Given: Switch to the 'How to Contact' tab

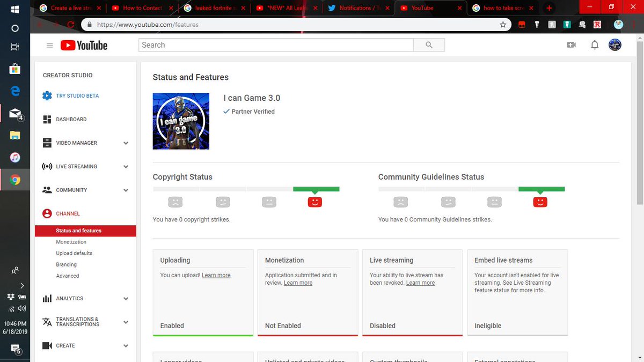Looking at the screenshot, I should click(142, 8).
